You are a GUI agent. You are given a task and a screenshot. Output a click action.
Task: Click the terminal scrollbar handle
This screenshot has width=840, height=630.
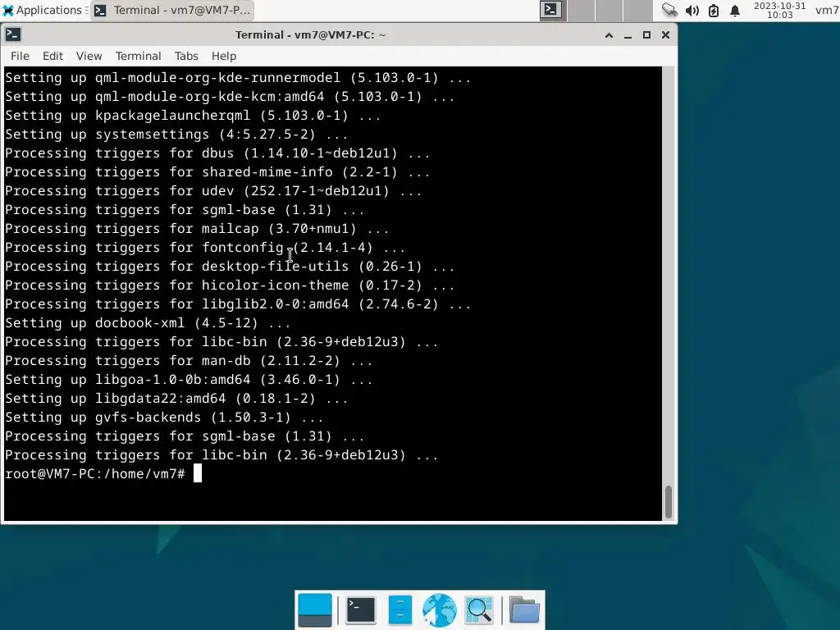(668, 501)
